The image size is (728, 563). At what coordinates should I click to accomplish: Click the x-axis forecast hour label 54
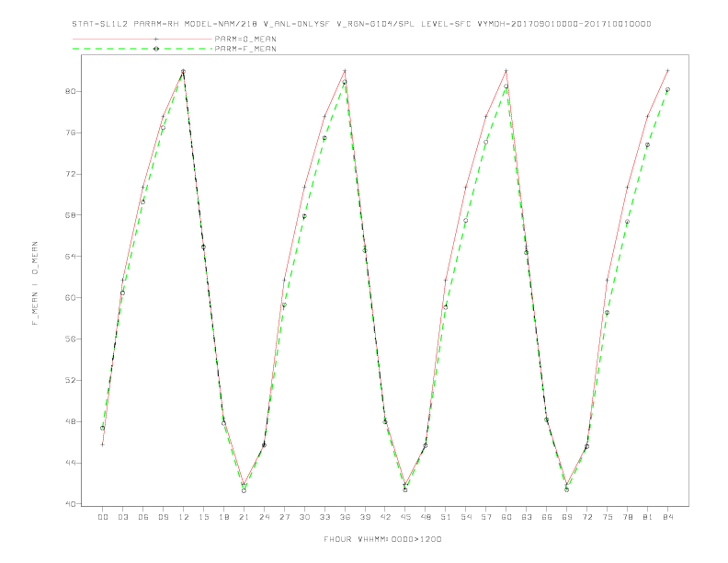click(x=466, y=517)
